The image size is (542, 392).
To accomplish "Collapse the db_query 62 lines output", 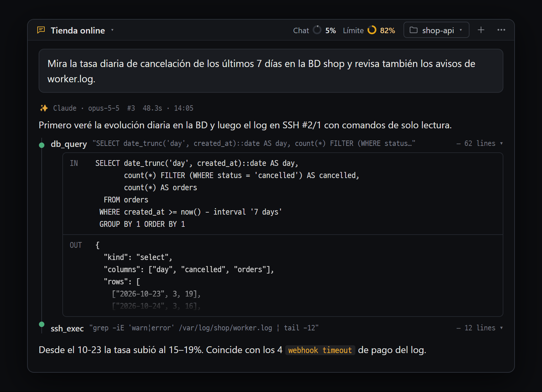I will pyautogui.click(x=480, y=144).
